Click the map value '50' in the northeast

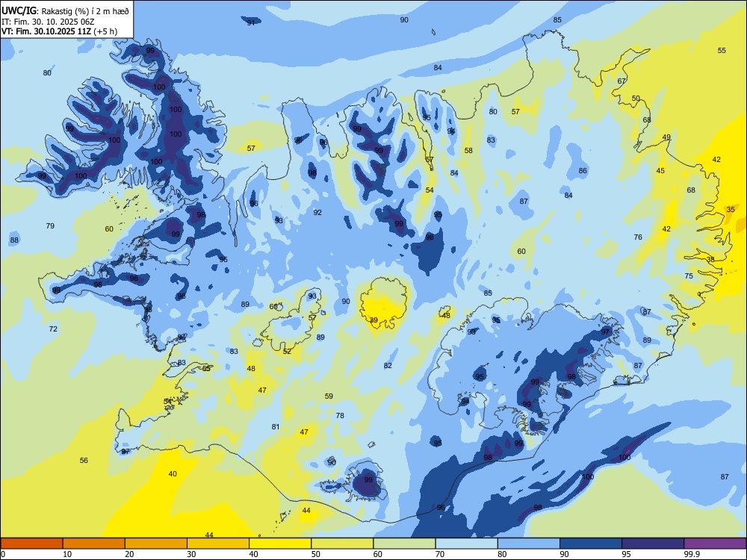pos(636,99)
